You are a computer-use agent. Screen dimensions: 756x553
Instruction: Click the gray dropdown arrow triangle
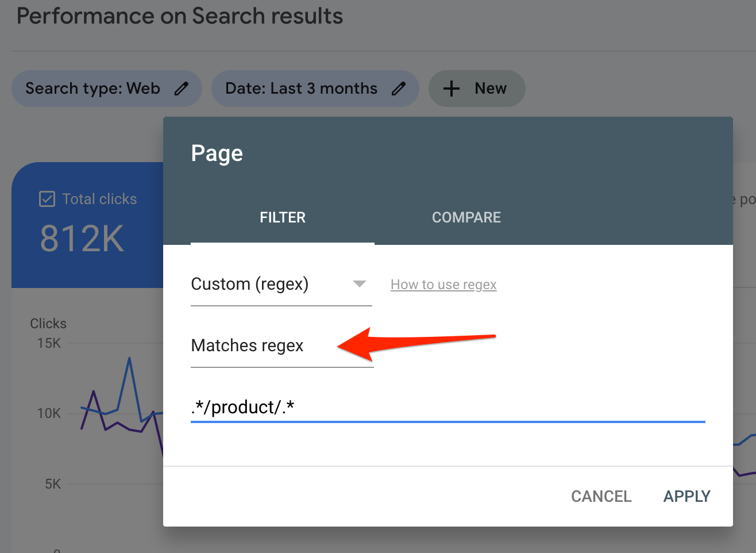click(x=360, y=284)
